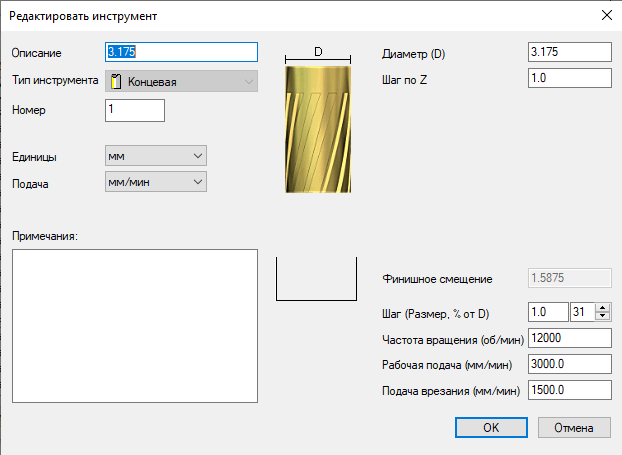The height and width of the screenshot is (455, 622).
Task: Click the Номер input field
Action: click(x=135, y=110)
